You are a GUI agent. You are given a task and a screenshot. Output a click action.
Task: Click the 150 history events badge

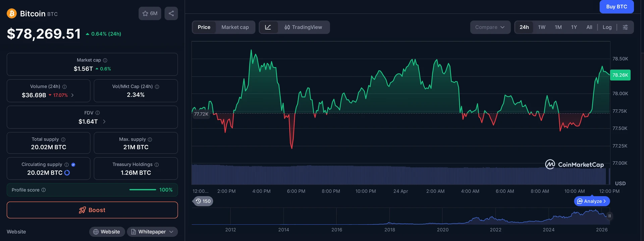coord(203,201)
